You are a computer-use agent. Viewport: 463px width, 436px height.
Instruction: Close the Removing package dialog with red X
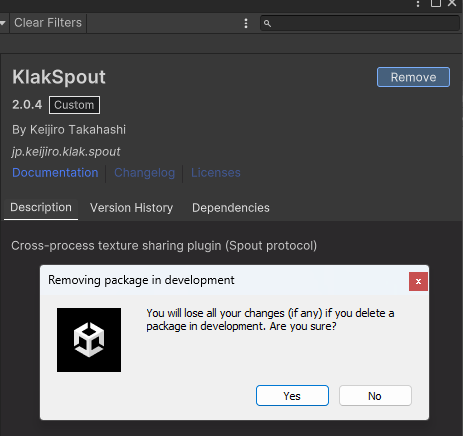[418, 281]
